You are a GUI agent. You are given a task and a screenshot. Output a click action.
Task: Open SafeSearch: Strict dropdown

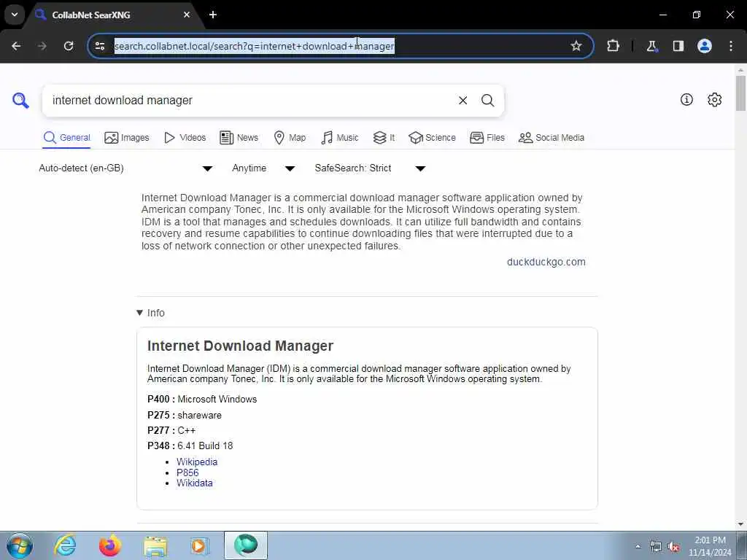[x=370, y=168]
